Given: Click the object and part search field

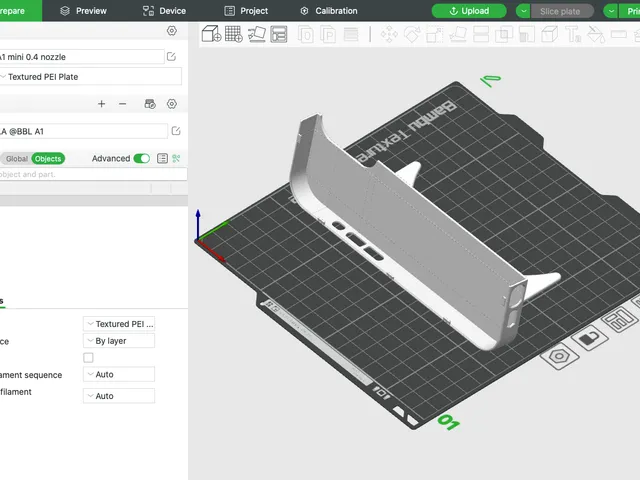Looking at the screenshot, I should 93,174.
